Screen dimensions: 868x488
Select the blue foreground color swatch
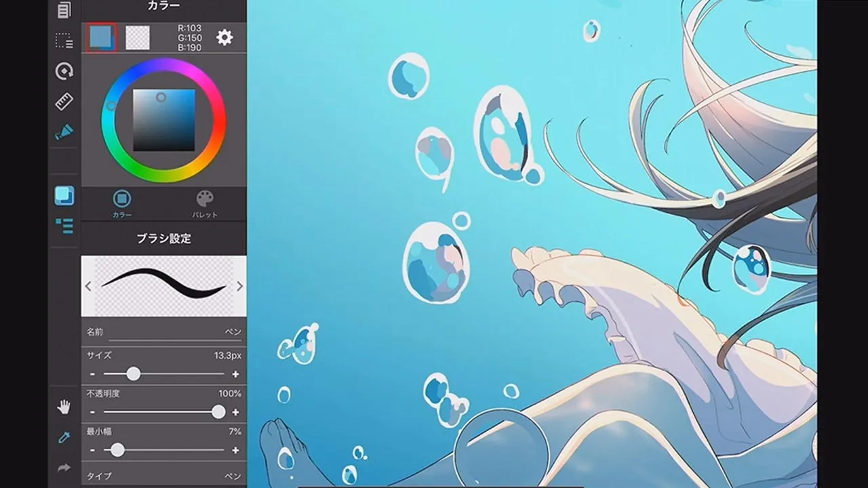click(x=102, y=38)
